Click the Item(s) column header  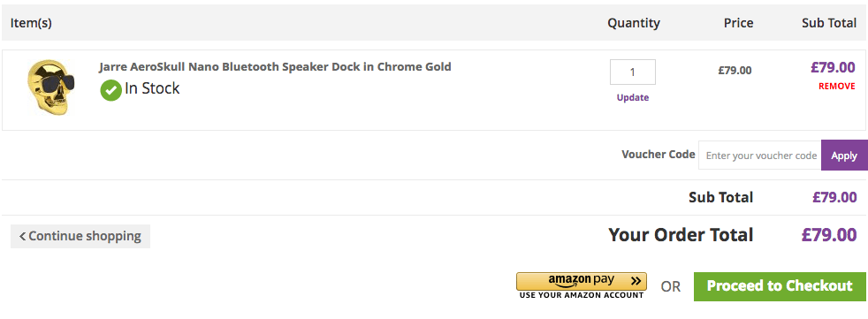click(x=31, y=23)
